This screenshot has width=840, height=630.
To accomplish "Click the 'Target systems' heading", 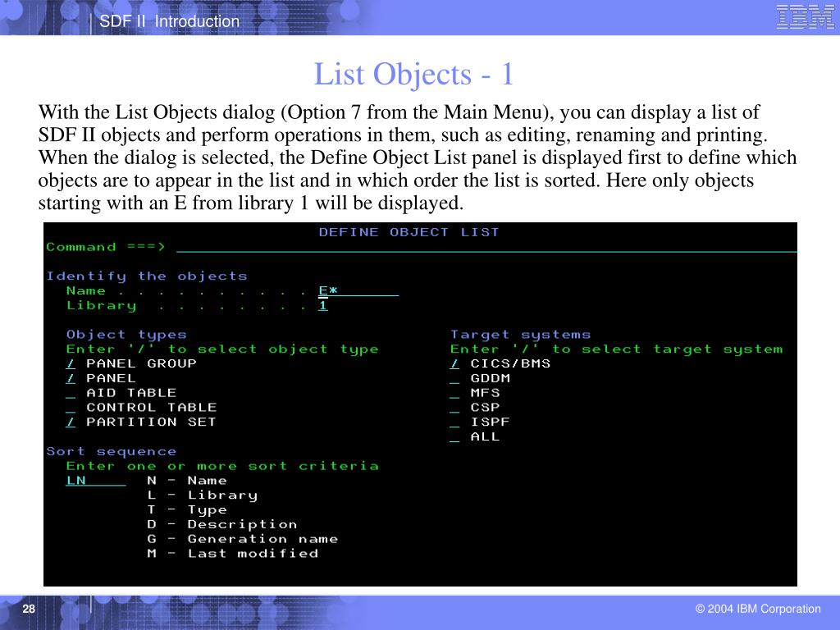I will (520, 335).
